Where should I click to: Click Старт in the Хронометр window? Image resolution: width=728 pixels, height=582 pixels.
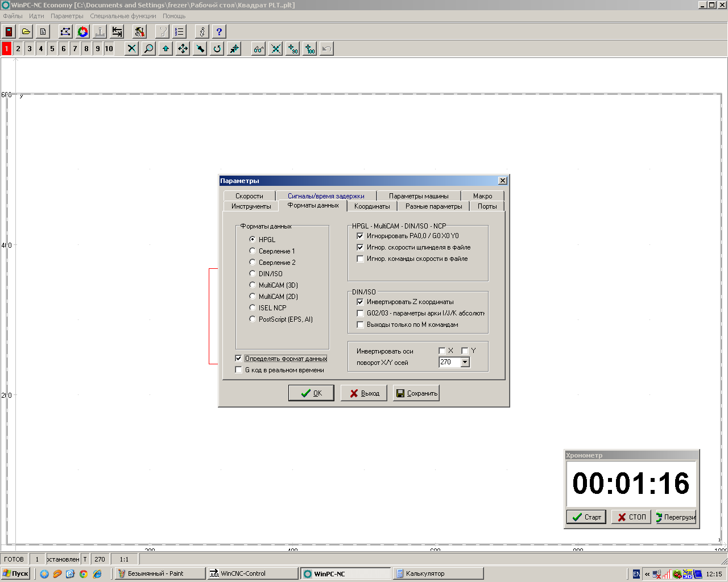click(x=586, y=517)
